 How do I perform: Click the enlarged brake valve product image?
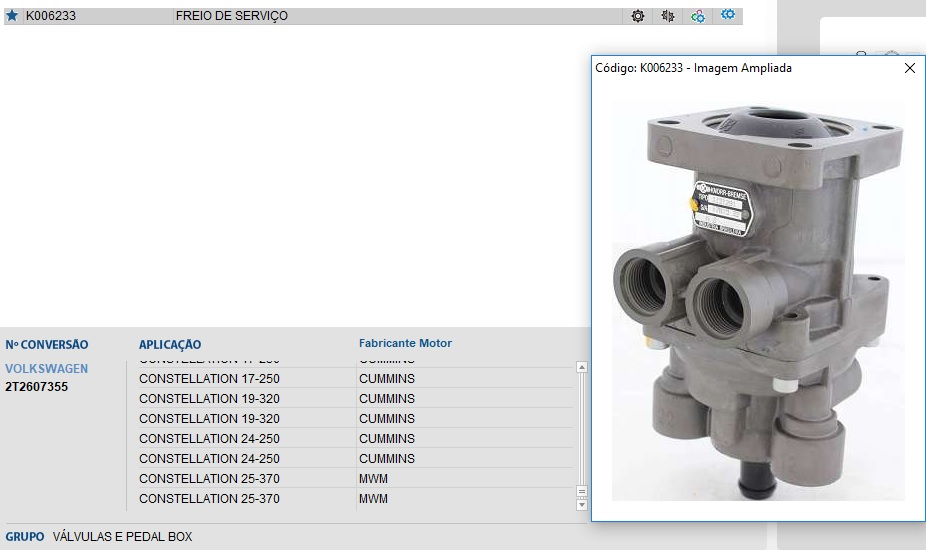click(x=758, y=300)
